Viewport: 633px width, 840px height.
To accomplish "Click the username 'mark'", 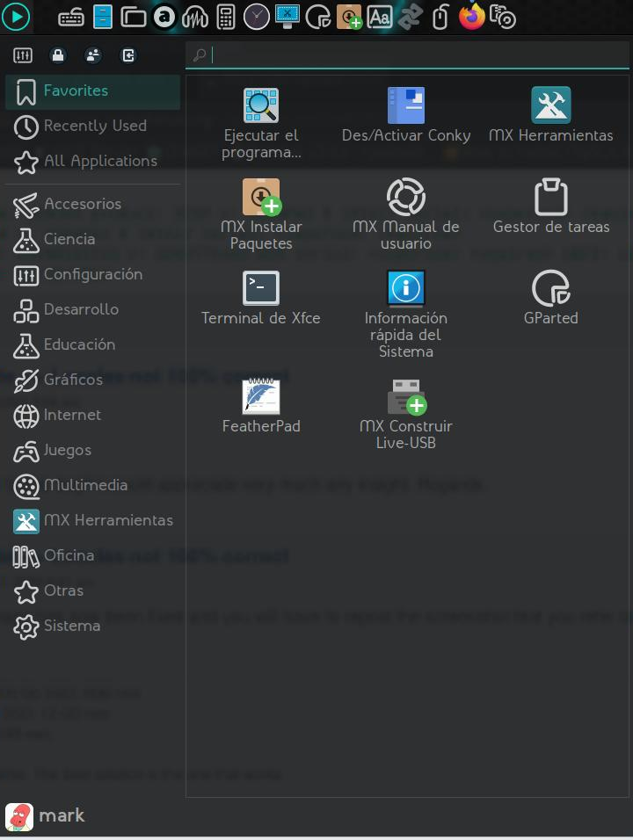I will pos(62,816).
